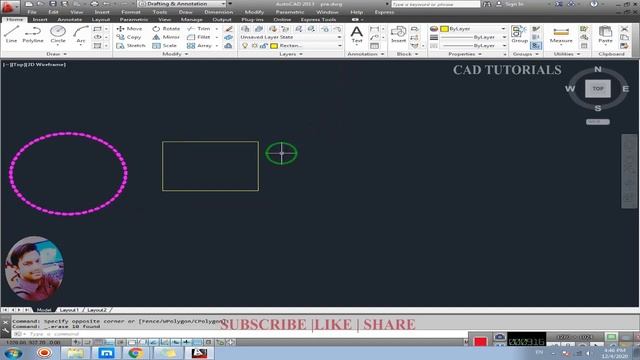Viewport: 640px width, 360px height.
Task: Select the Arc tool
Action: (81, 34)
